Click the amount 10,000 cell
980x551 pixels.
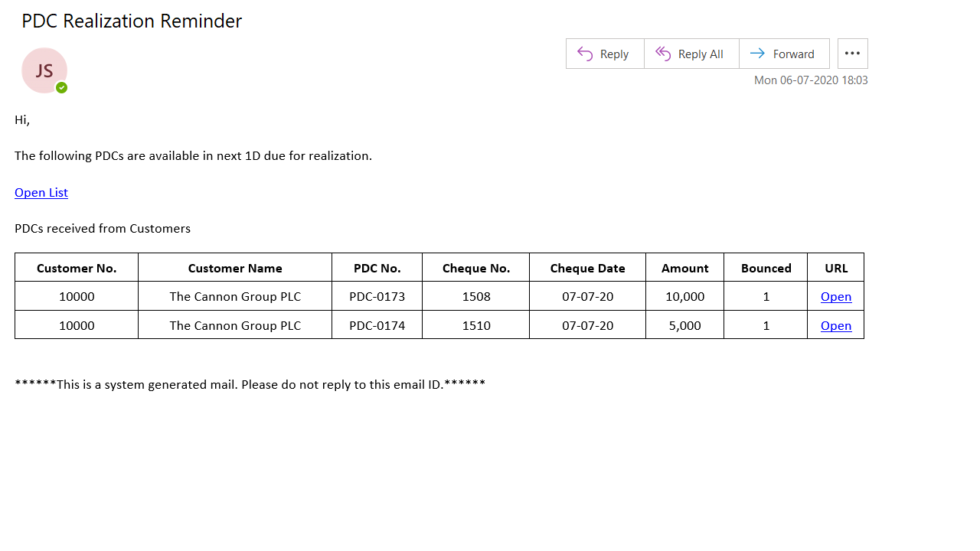point(684,296)
